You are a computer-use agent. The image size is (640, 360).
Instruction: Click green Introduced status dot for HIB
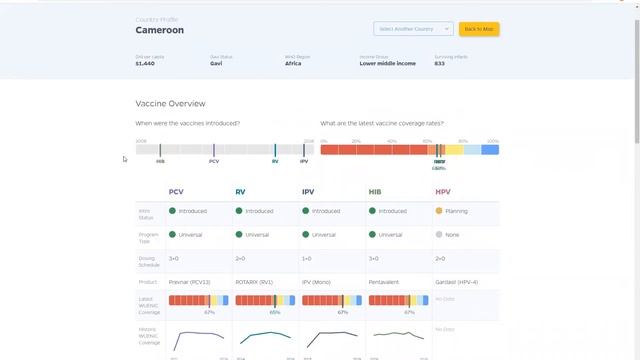click(x=372, y=211)
